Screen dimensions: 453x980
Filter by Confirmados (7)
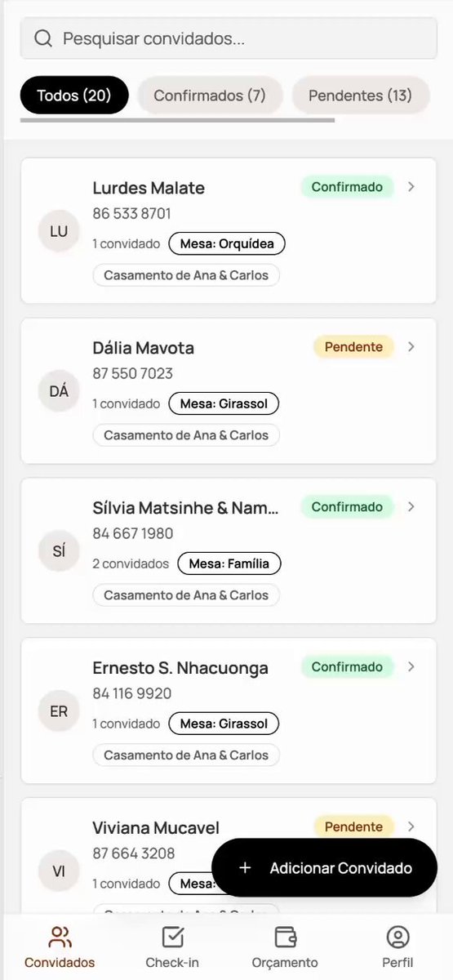coord(210,96)
